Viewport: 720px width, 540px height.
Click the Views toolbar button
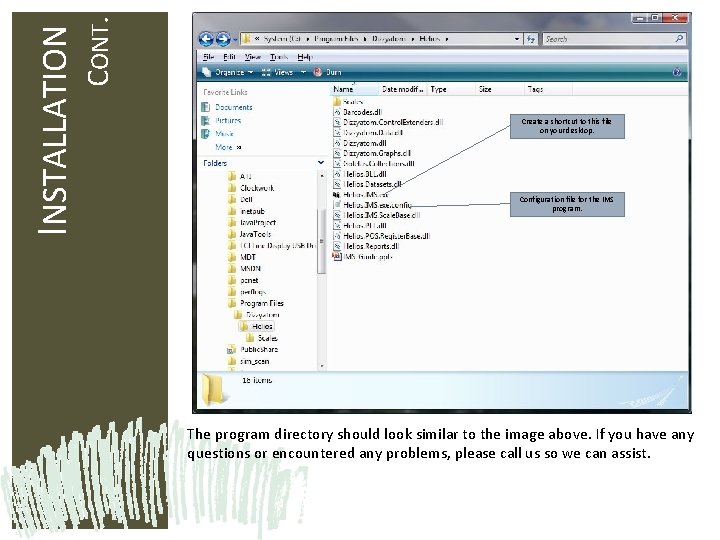click(277, 72)
